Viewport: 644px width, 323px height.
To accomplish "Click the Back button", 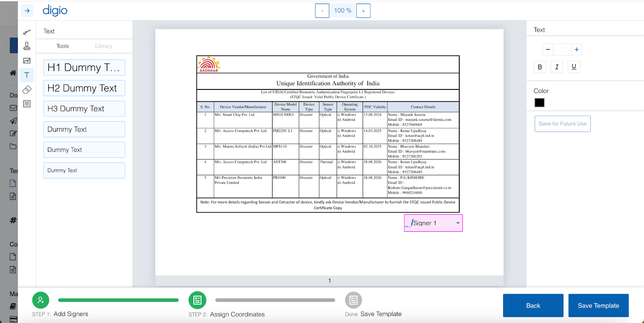I will click(533, 306).
